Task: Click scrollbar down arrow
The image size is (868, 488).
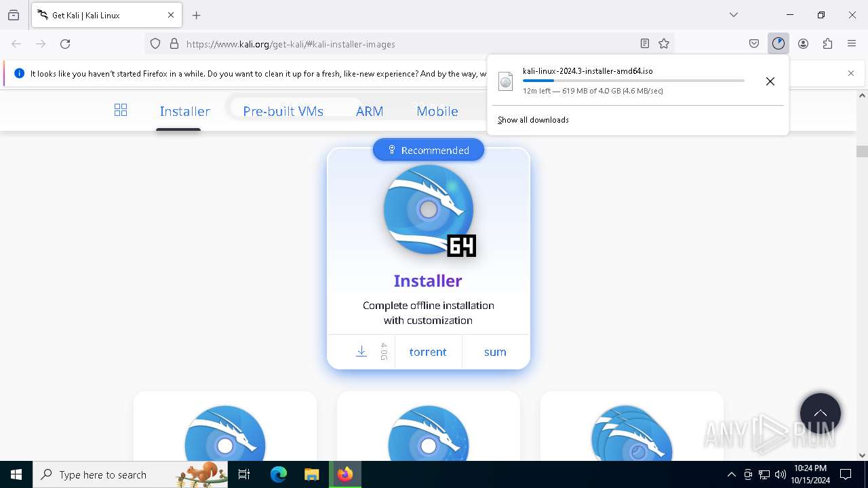Action: (862, 455)
